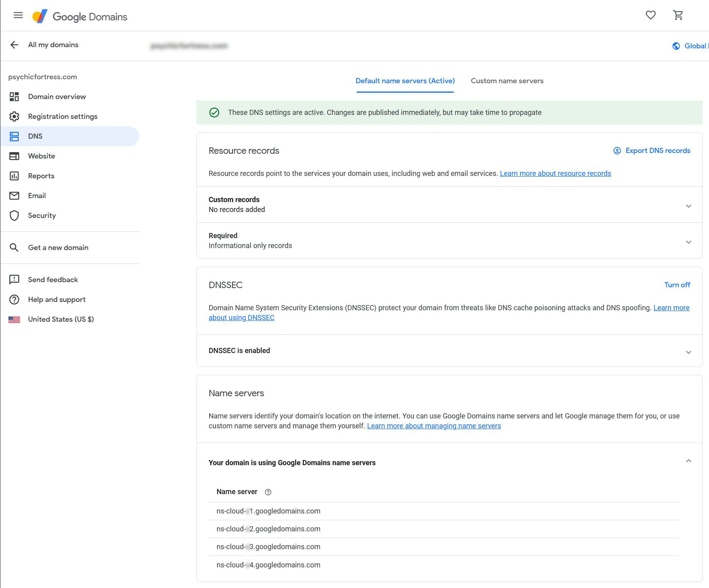The image size is (709, 588).
Task: Open the shopping cart icon
Action: coord(678,15)
